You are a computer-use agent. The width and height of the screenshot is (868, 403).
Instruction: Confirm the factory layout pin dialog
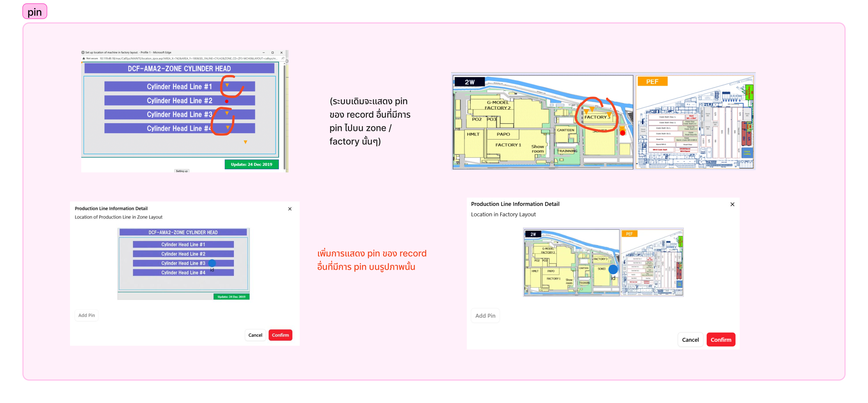tap(721, 340)
